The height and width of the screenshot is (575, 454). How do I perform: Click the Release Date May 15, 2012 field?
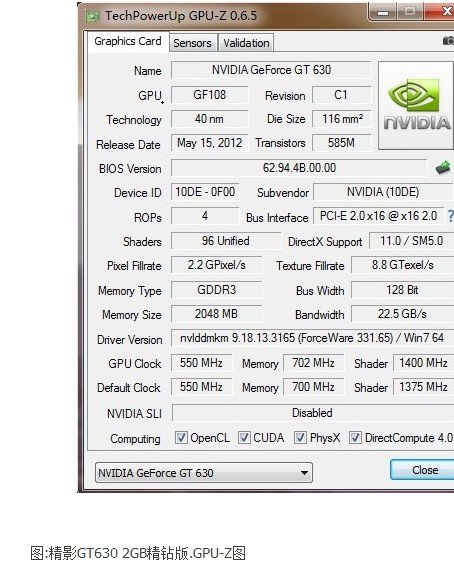click(209, 143)
